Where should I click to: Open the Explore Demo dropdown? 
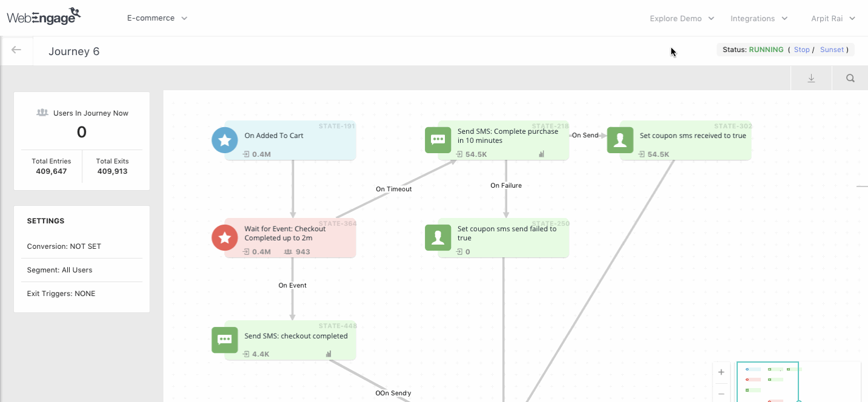coord(682,19)
